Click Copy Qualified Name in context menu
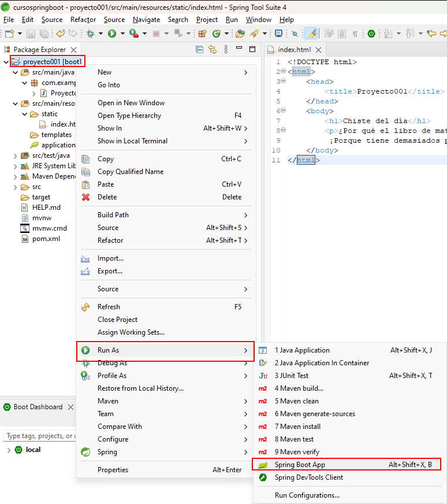The width and height of the screenshot is (447, 504). pyautogui.click(x=166, y=172)
